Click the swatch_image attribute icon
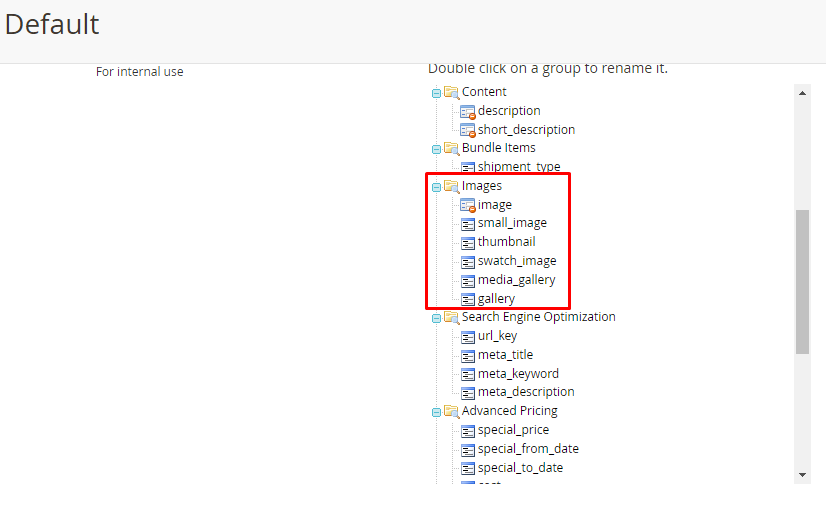 point(468,262)
